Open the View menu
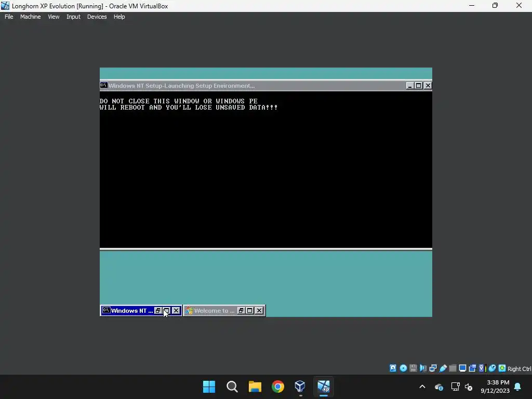 [x=54, y=17]
